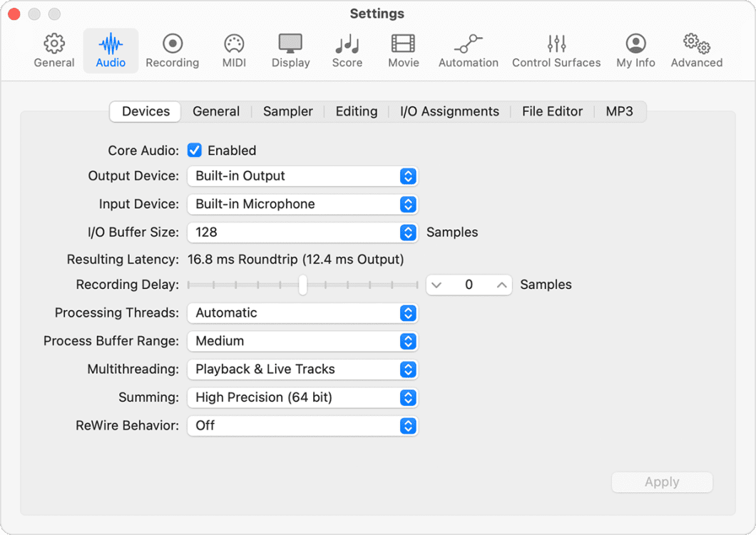Open the MP3 tab
Screen dimensions: 756x535
(x=620, y=111)
